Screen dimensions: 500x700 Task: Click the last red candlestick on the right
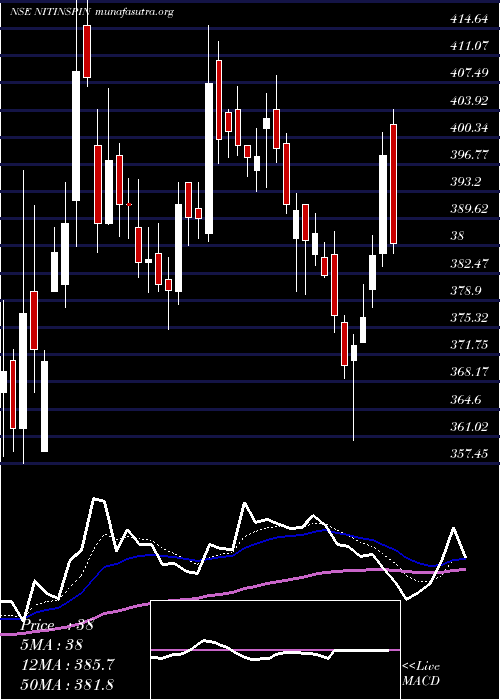pyautogui.click(x=393, y=184)
